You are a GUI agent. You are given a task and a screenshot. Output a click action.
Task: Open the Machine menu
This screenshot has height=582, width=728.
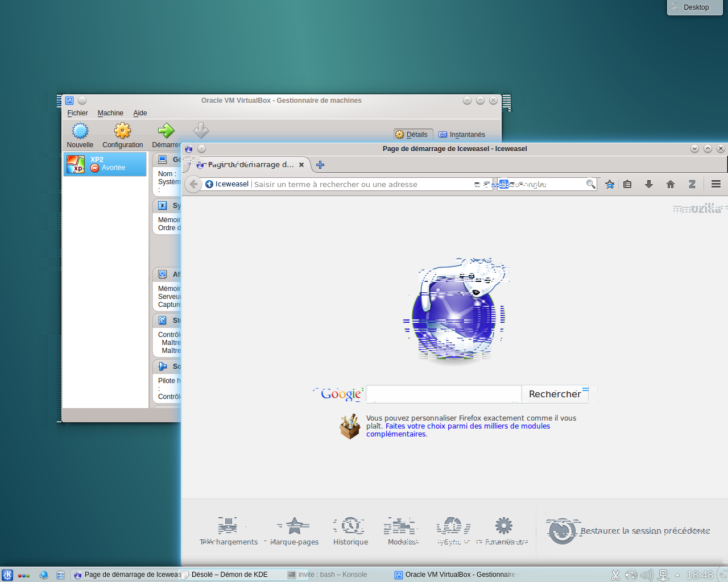coord(110,113)
